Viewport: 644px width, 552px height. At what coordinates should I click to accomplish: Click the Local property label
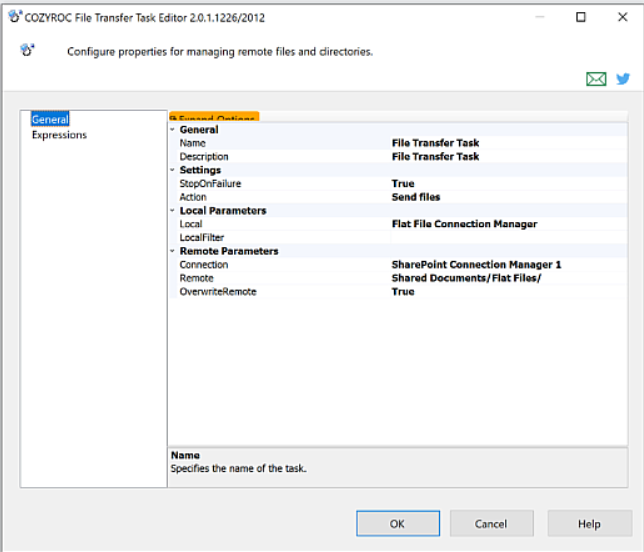pos(191,224)
